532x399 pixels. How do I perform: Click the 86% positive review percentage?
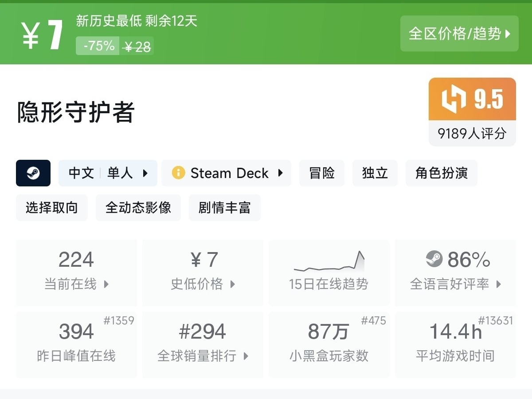click(x=469, y=260)
